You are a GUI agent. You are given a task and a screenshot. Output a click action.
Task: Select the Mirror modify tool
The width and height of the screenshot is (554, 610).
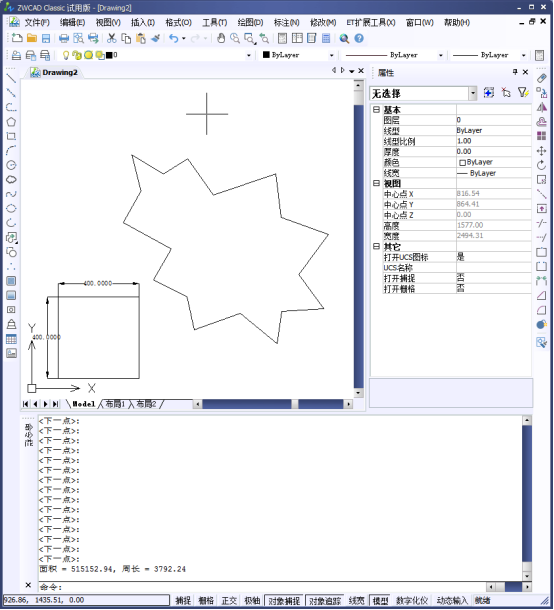[542, 107]
